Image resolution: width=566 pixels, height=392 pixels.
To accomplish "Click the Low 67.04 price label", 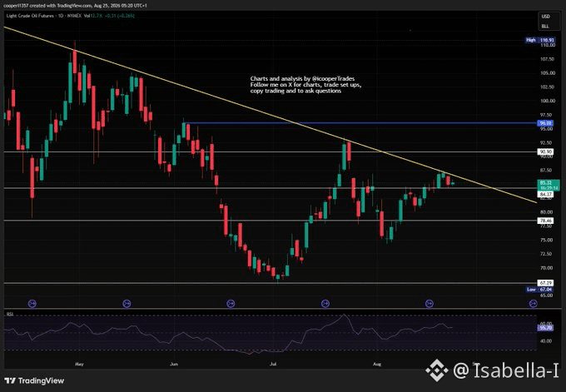I will pos(539,290).
